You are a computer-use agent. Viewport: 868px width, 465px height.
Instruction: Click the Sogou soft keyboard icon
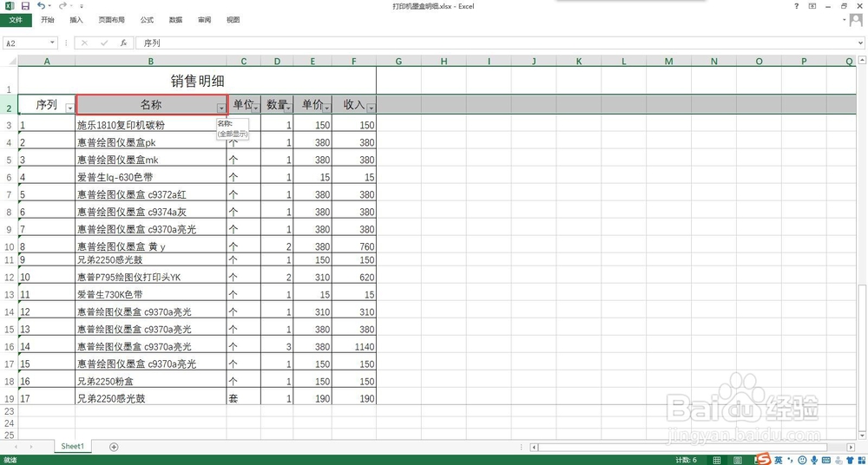point(826,460)
